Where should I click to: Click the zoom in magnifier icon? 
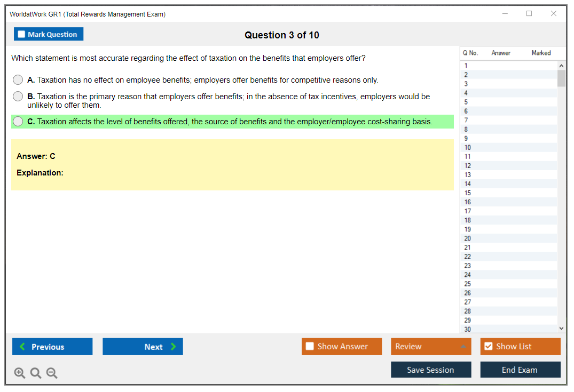point(20,373)
